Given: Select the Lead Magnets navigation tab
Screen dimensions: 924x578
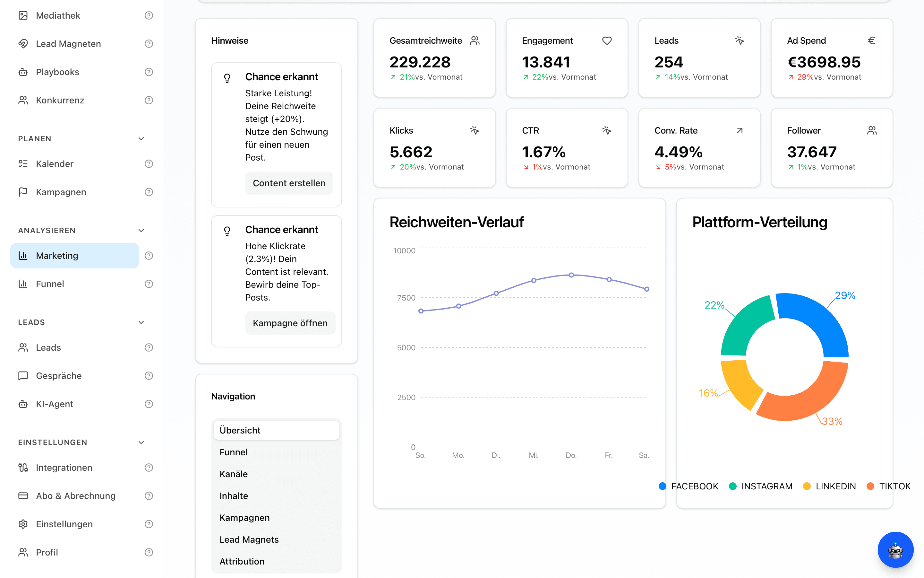Looking at the screenshot, I should (x=277, y=539).
